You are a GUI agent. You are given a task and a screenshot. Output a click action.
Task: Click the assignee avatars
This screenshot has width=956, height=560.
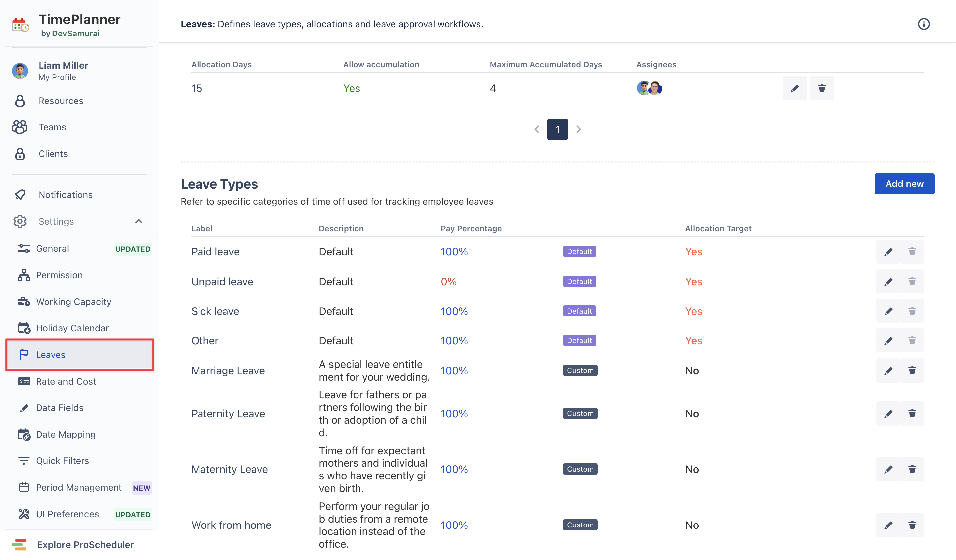(649, 88)
